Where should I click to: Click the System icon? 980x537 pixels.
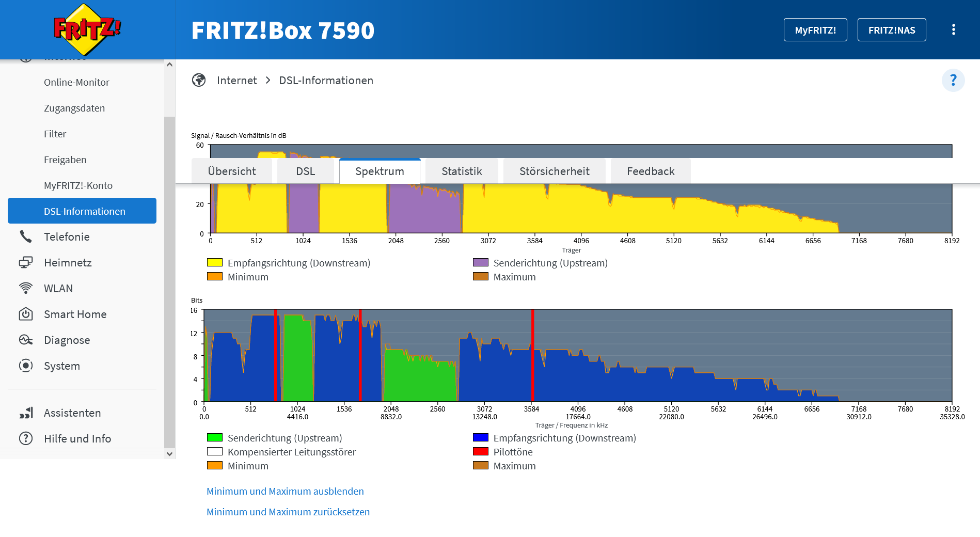[x=26, y=366]
